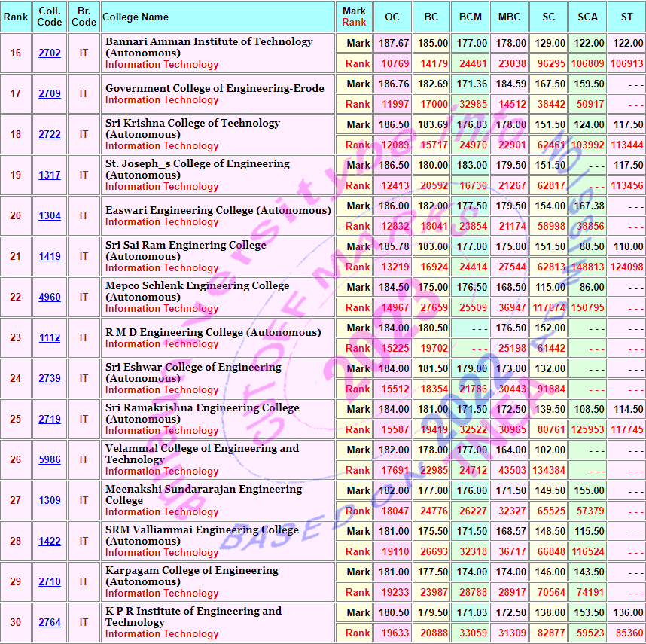Open Velammal College code 5986
646x644 pixels.
click(50, 460)
